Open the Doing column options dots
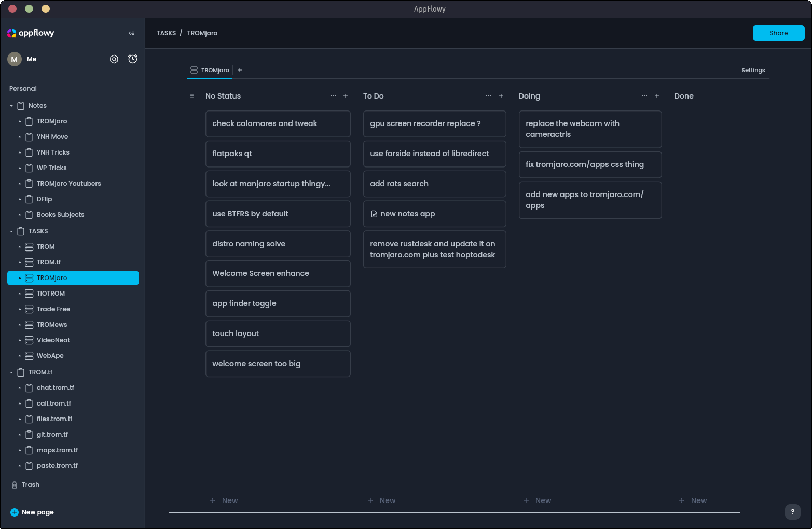 pyautogui.click(x=644, y=96)
